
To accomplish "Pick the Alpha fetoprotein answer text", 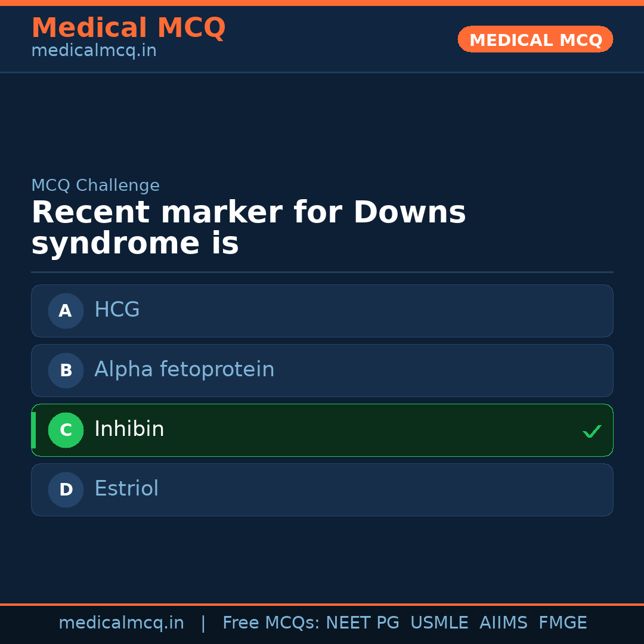I will [x=184, y=370].
